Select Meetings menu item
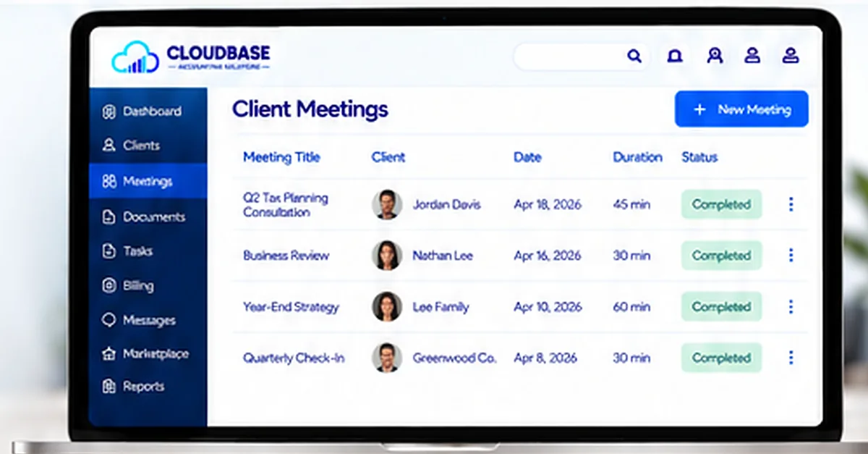The height and width of the screenshot is (454, 868). point(148,181)
